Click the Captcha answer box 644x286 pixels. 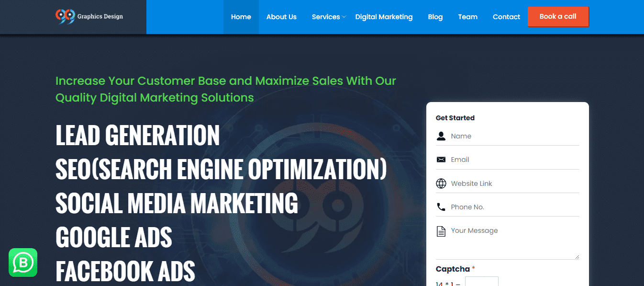(x=481, y=282)
